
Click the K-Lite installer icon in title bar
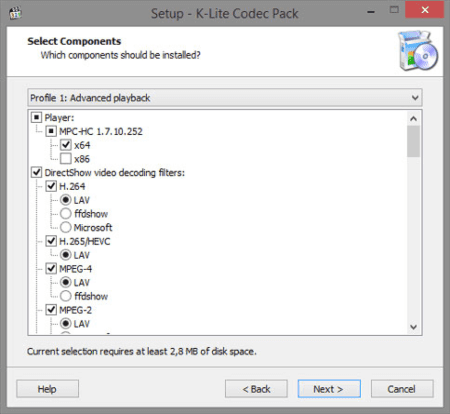click(15, 13)
